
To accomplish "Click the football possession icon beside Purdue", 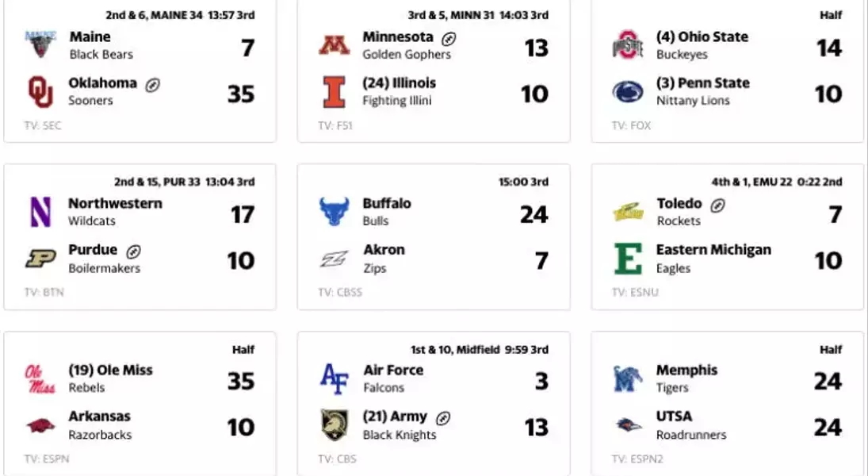I will (133, 251).
